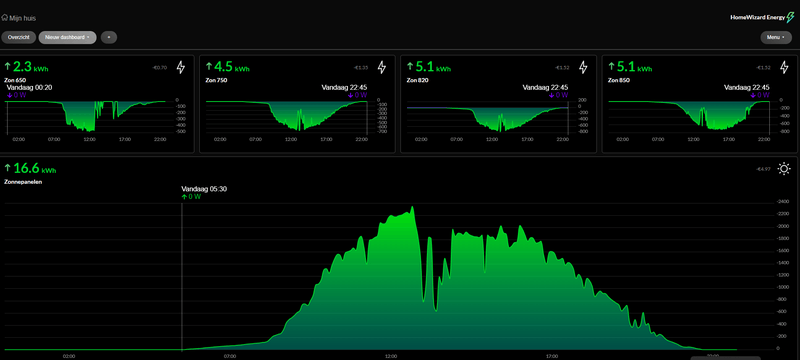Click the -€1.35 cost on Zon 750
This screenshot has width=800, height=360.
click(x=361, y=67)
